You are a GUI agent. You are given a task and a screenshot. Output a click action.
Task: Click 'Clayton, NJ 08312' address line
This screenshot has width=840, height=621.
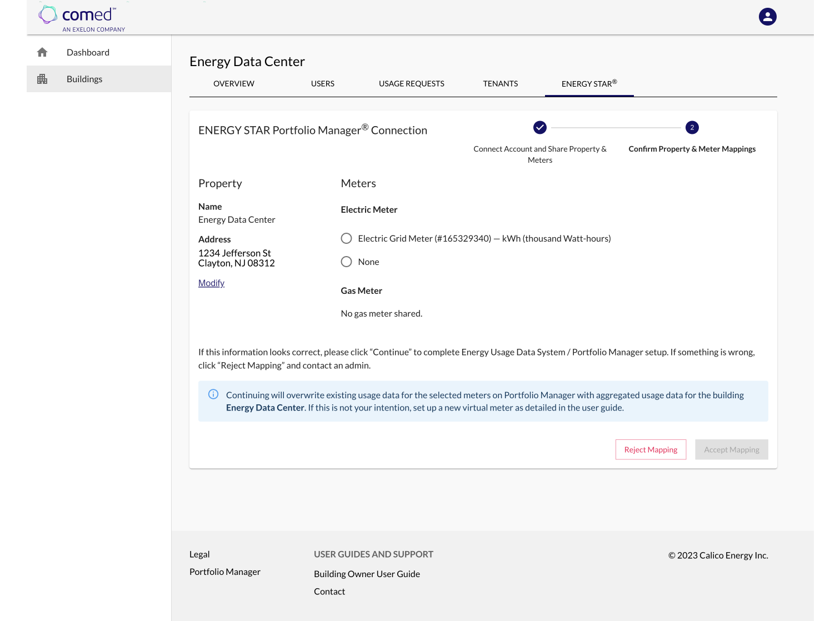(x=237, y=263)
